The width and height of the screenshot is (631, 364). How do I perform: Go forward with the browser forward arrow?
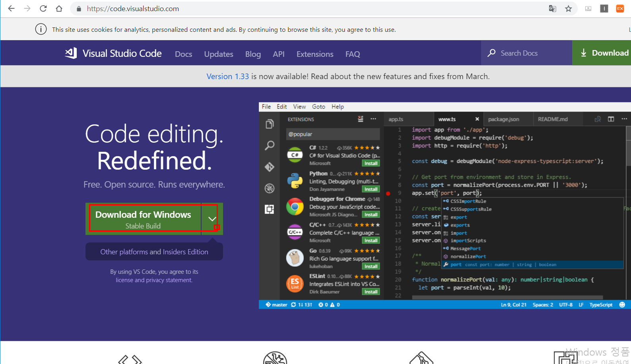(x=27, y=8)
